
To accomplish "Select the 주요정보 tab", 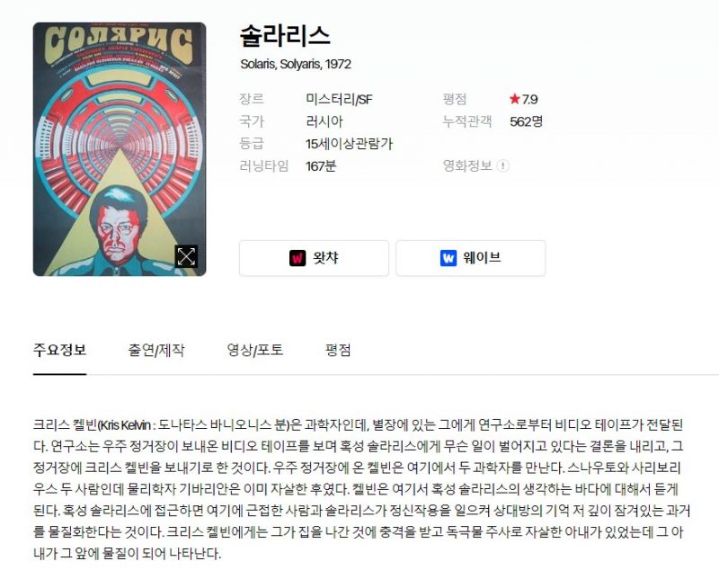I will point(59,351).
